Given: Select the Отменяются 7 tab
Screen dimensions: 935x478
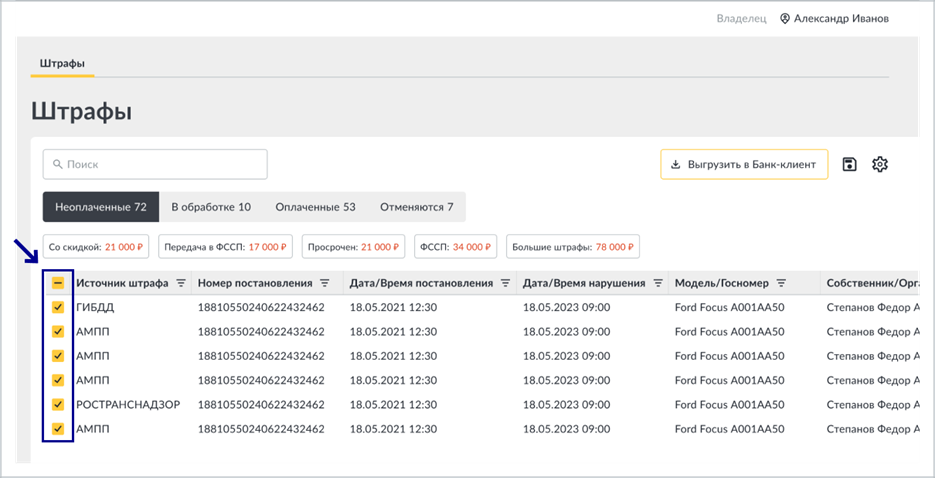Looking at the screenshot, I should (x=417, y=207).
